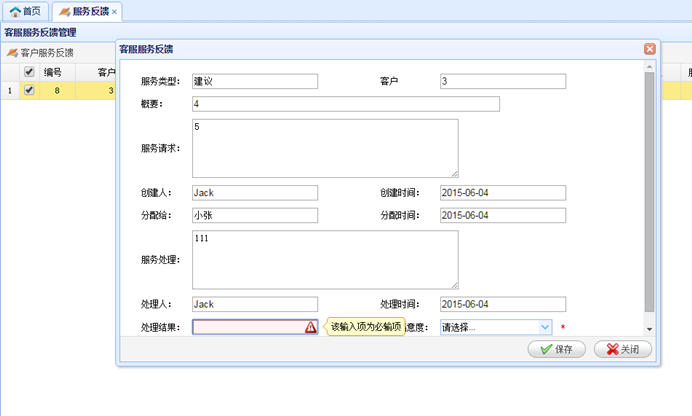The width and height of the screenshot is (692, 416).
Task: Click the 保存 save button
Action: (557, 349)
